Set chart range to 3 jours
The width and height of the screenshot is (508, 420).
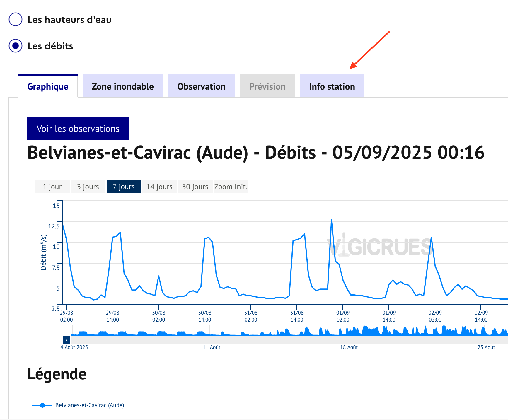click(x=88, y=187)
